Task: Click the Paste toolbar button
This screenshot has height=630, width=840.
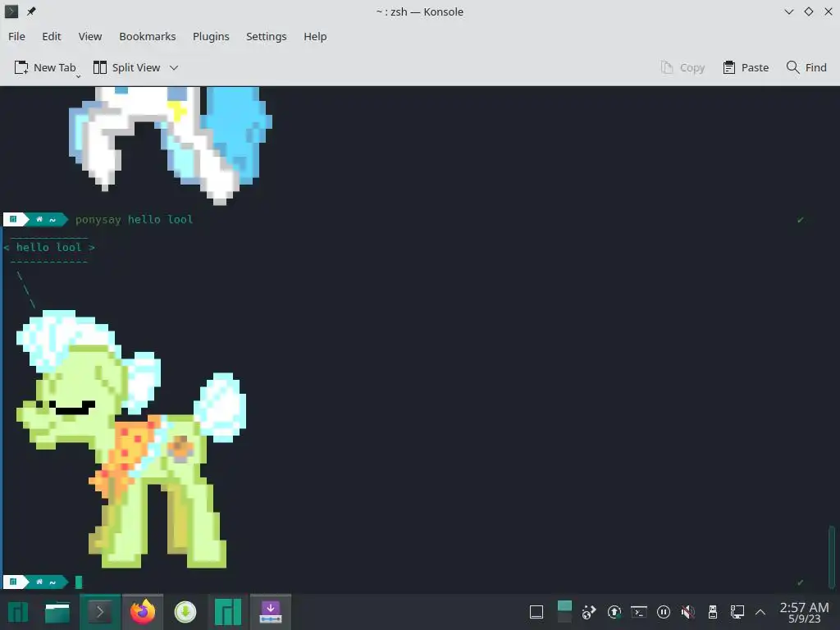Action: 746,67
